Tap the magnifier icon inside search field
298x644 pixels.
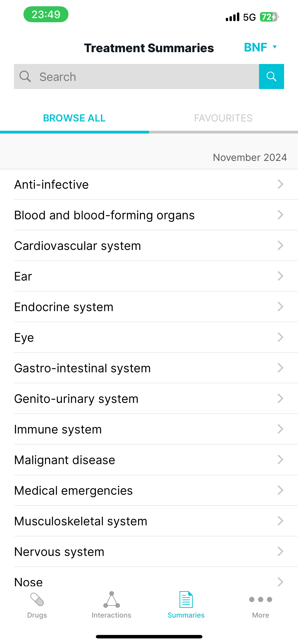point(25,77)
